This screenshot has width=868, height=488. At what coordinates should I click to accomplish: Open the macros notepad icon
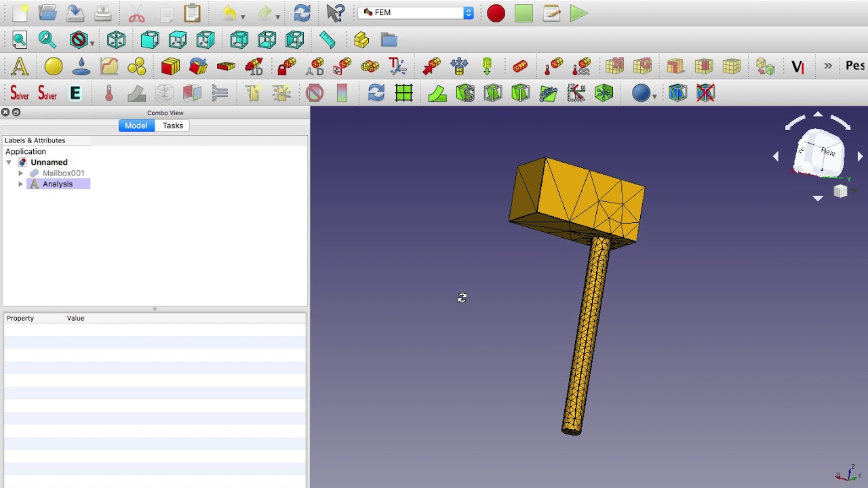[551, 13]
